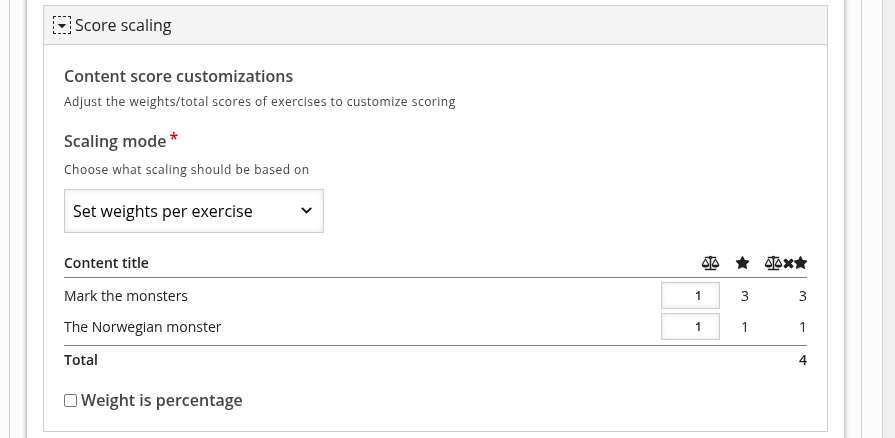Click the Content score customizations heading
Screen dimensions: 895x438
[178, 76]
